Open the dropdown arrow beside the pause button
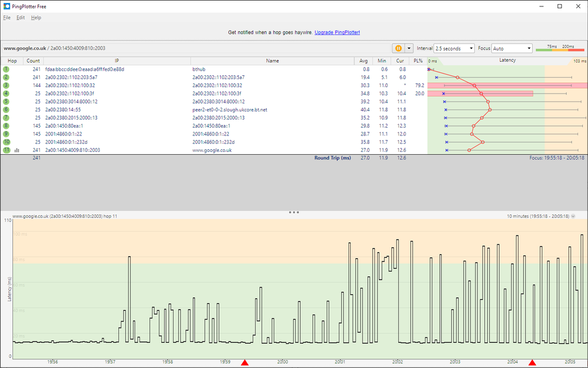The width and height of the screenshot is (588, 368). point(408,48)
